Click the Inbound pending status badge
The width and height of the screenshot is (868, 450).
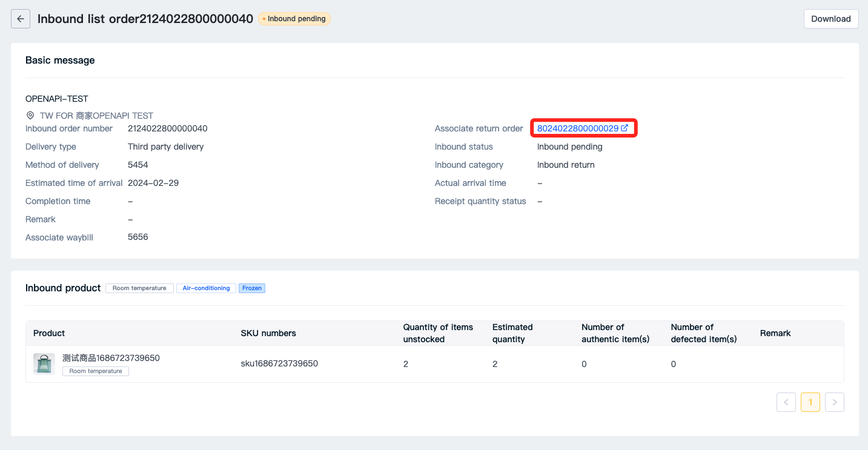(294, 18)
